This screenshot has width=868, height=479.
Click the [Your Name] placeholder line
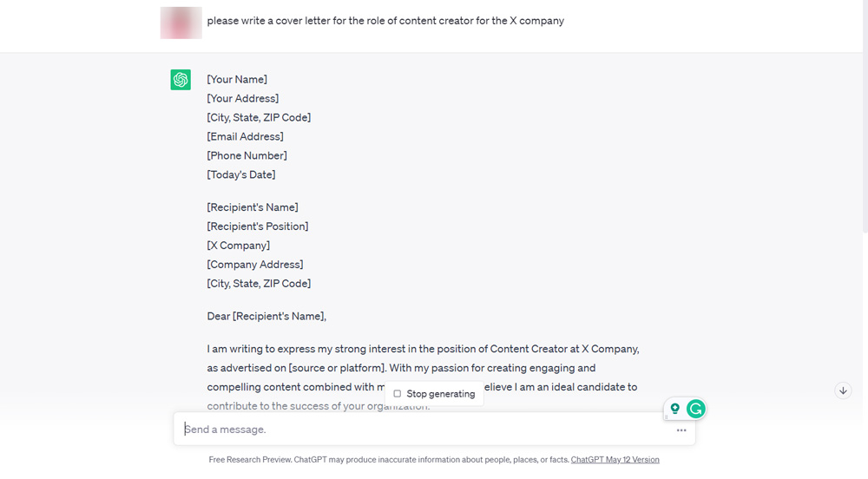[x=237, y=80]
